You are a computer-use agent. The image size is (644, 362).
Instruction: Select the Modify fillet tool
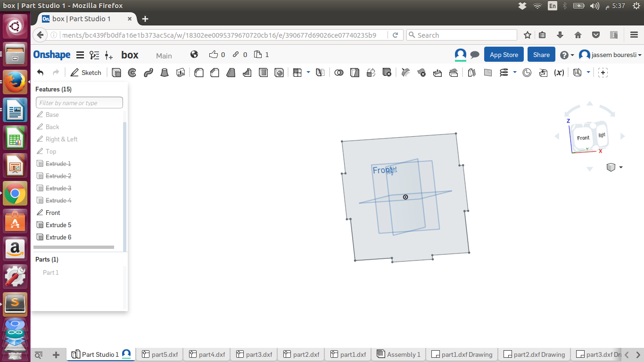point(405,73)
